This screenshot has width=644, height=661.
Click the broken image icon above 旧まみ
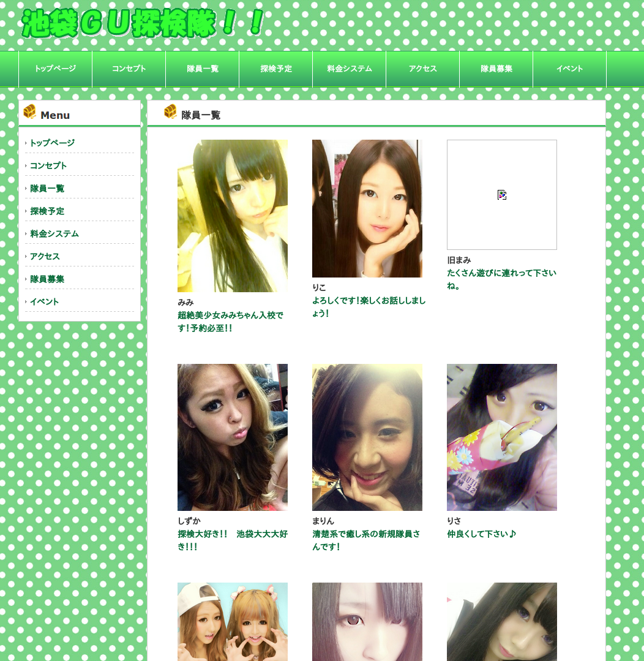click(502, 195)
